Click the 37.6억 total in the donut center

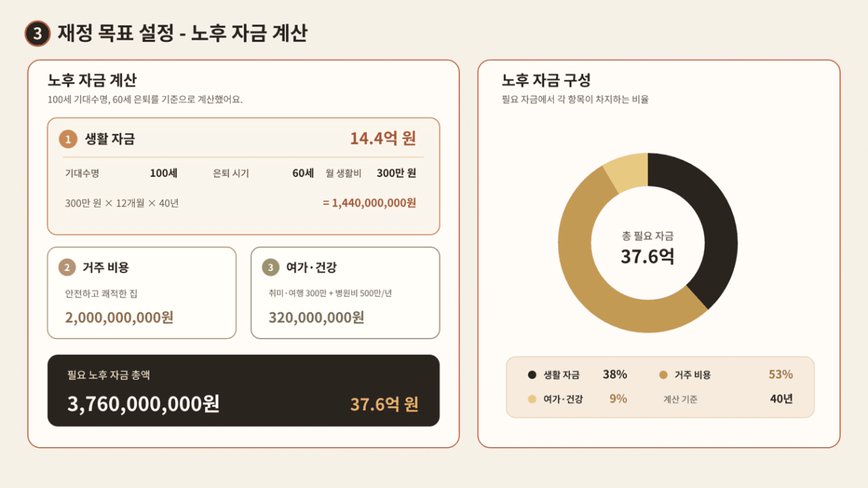click(x=647, y=256)
